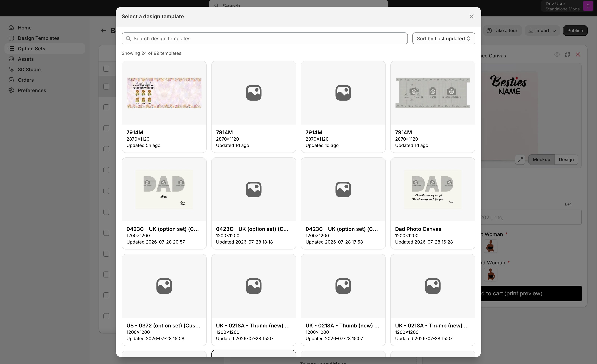Click the Search design templates field
The image size is (597, 364).
point(265,38)
